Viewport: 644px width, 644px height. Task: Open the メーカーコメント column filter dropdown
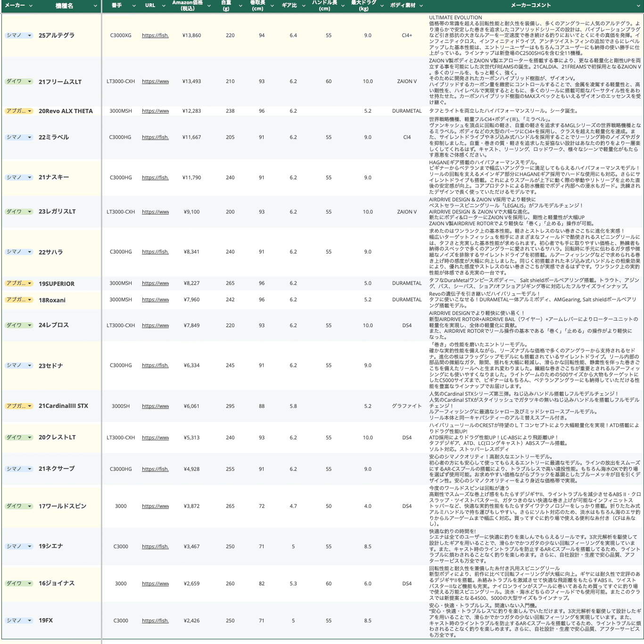coord(639,6)
